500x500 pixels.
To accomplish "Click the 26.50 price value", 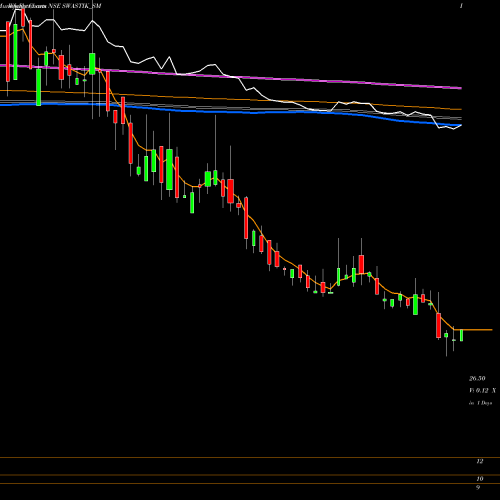I will point(477,378).
